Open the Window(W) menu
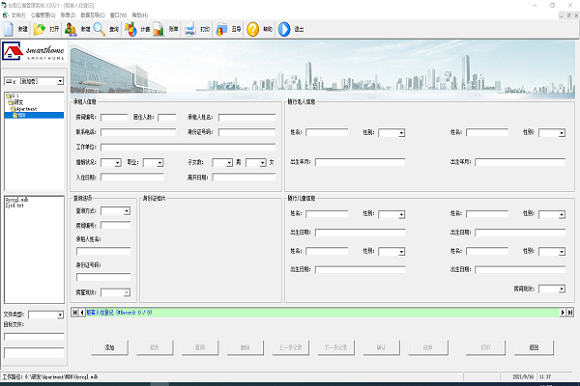This screenshot has width=580, height=386. pyautogui.click(x=118, y=15)
